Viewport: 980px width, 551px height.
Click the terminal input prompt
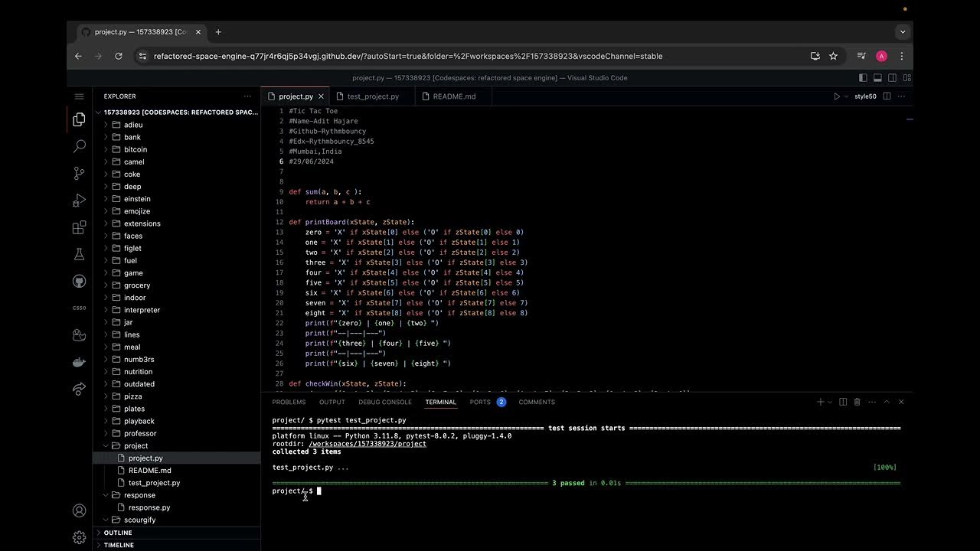point(319,491)
